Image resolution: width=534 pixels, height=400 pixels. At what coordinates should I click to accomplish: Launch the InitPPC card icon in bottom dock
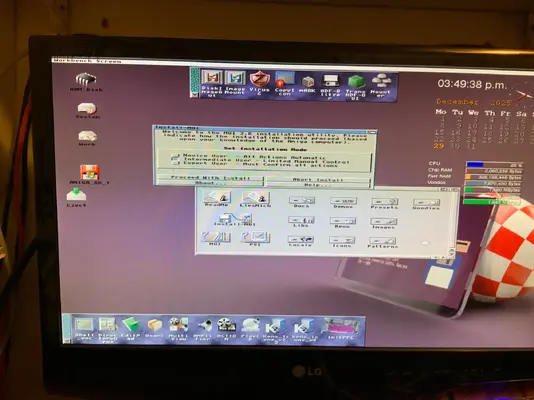(x=341, y=330)
